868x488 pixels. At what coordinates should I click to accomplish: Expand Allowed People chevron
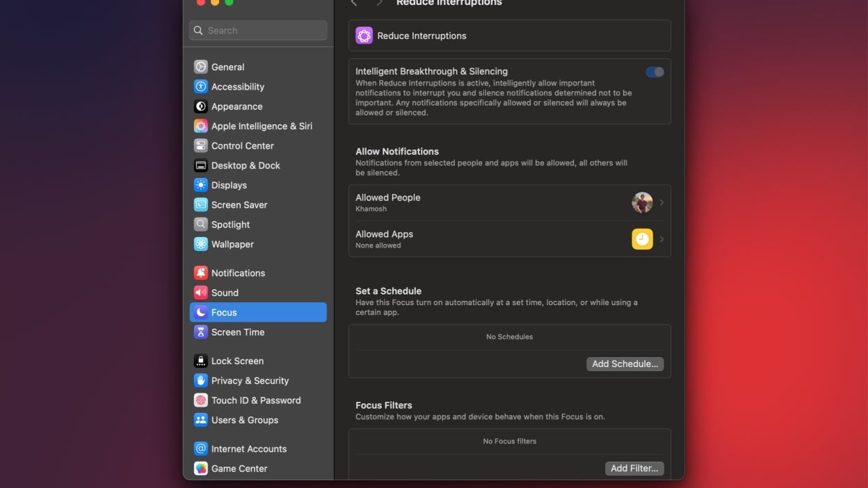661,203
